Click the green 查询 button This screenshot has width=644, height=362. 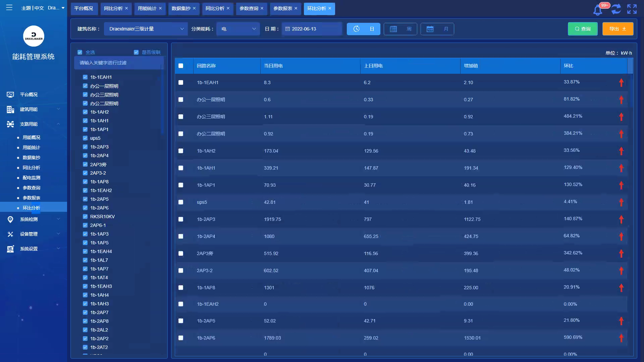coord(582,29)
